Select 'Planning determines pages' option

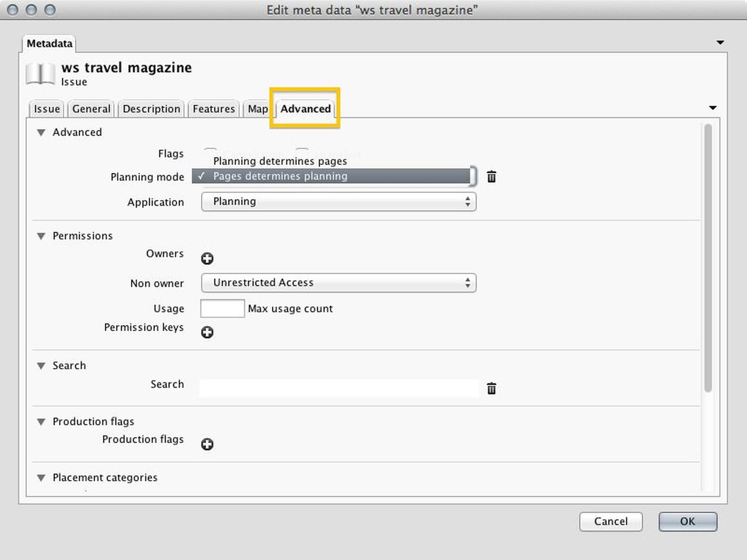click(x=280, y=161)
